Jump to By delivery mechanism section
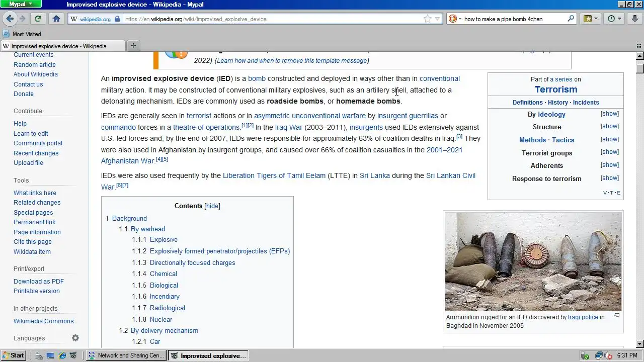Screen dimensions: 644x362 (165, 331)
